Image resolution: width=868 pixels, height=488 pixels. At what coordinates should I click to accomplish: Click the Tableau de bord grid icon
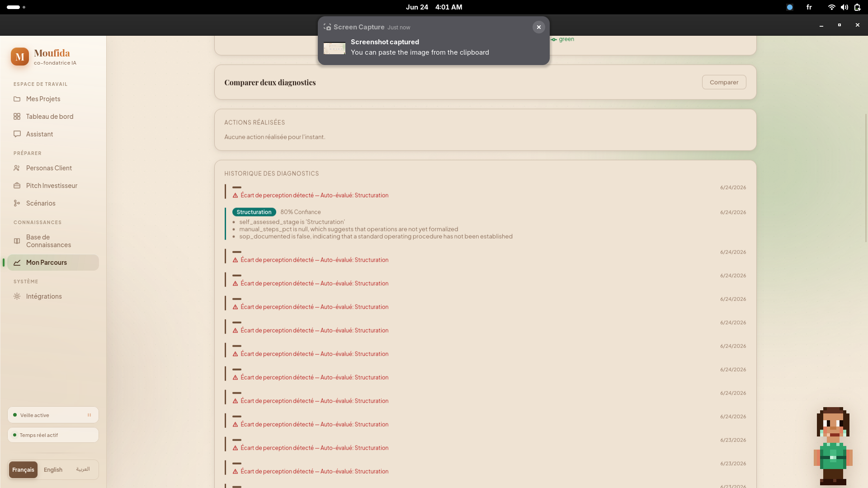coord(17,117)
